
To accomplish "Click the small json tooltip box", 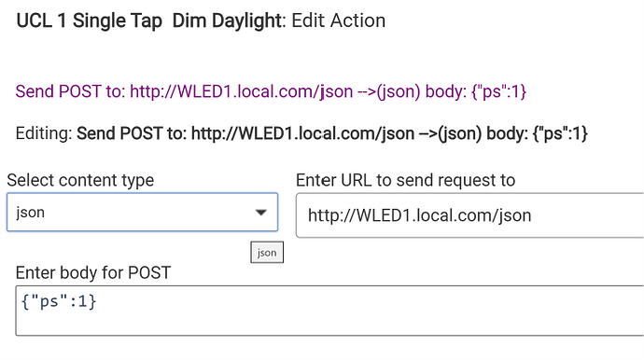I will click(267, 253).
